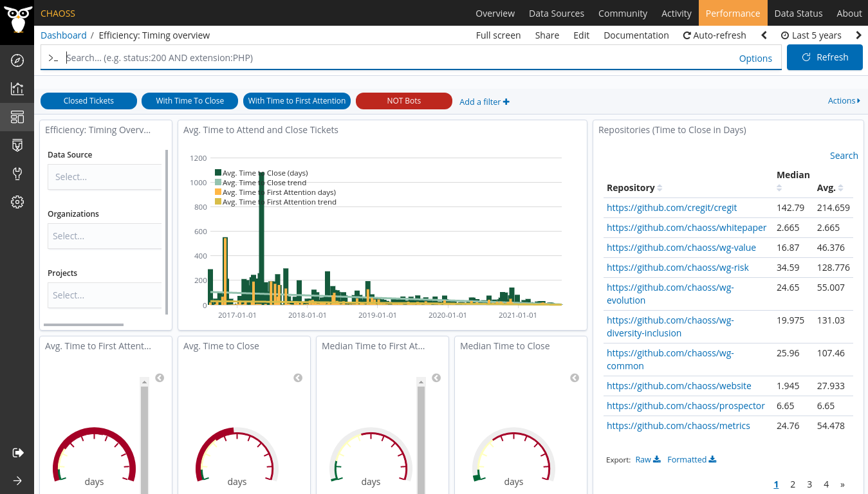Toggle the Closed Tickets filter pill
This screenshot has width=868, height=494.
(x=89, y=101)
